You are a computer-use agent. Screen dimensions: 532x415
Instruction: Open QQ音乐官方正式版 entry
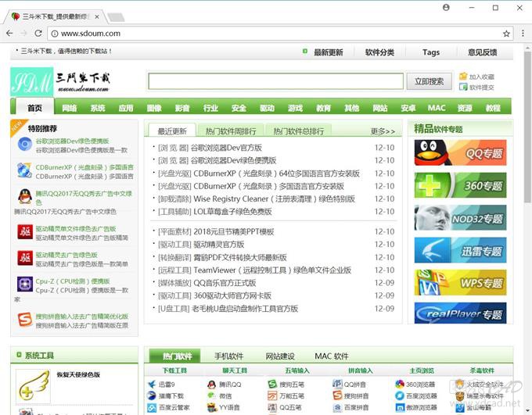tap(225, 283)
